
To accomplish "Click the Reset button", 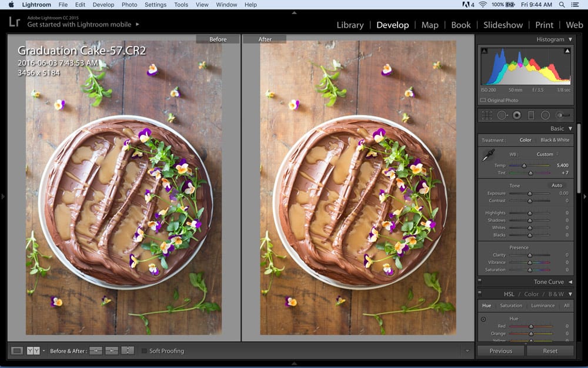I will [x=550, y=351].
